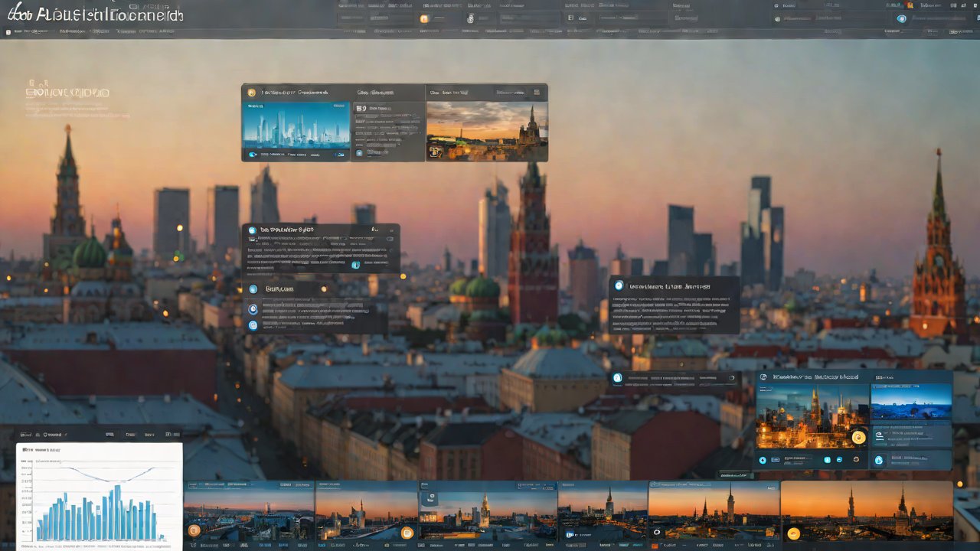Click the orange square icon in top toolbar
This screenshot has height=551, width=980.
pyautogui.click(x=424, y=18)
